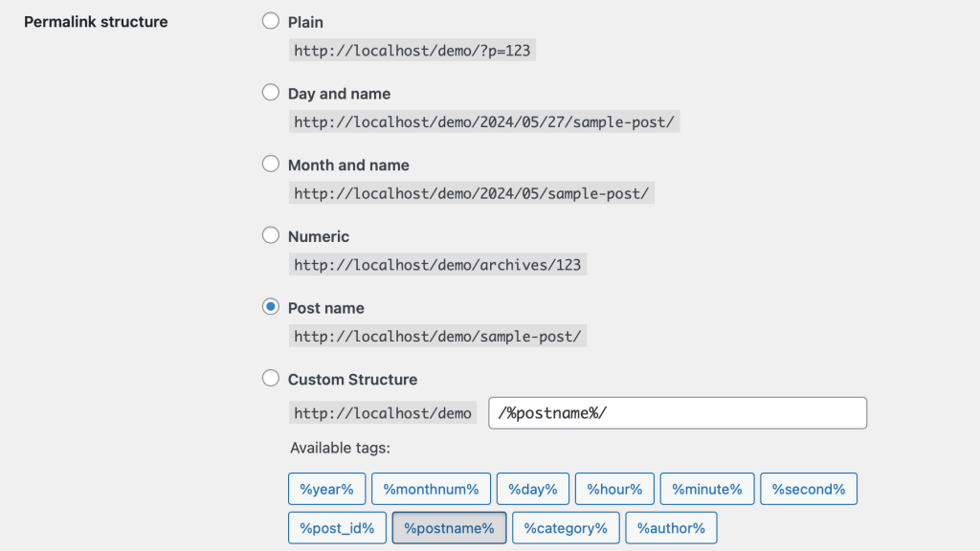Select the Day and name permalink option
The image size is (980, 551).
click(x=270, y=92)
